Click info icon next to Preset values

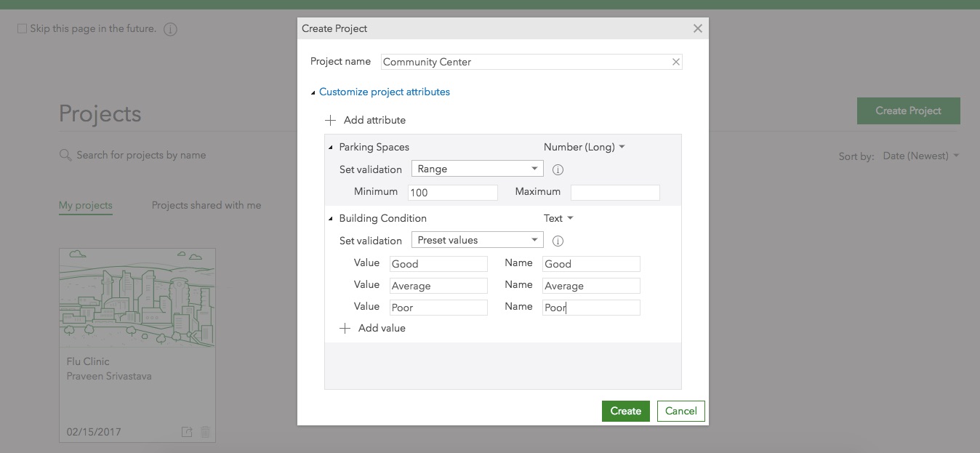point(558,241)
